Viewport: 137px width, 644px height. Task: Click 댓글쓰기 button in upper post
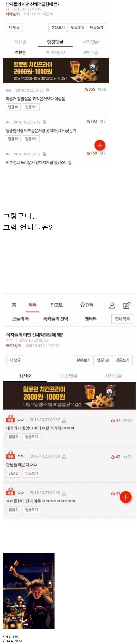97,28
